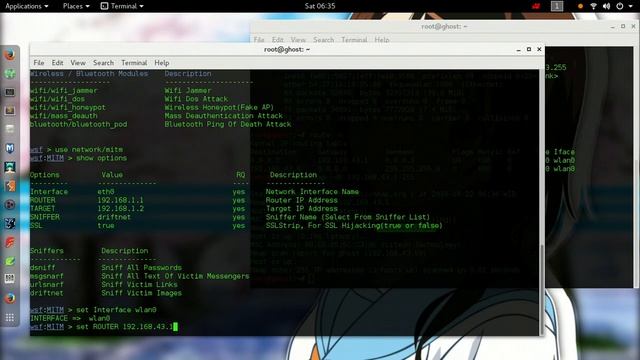Click the SSL value 'true'
Viewport: 640px width, 360px height.
[106, 226]
